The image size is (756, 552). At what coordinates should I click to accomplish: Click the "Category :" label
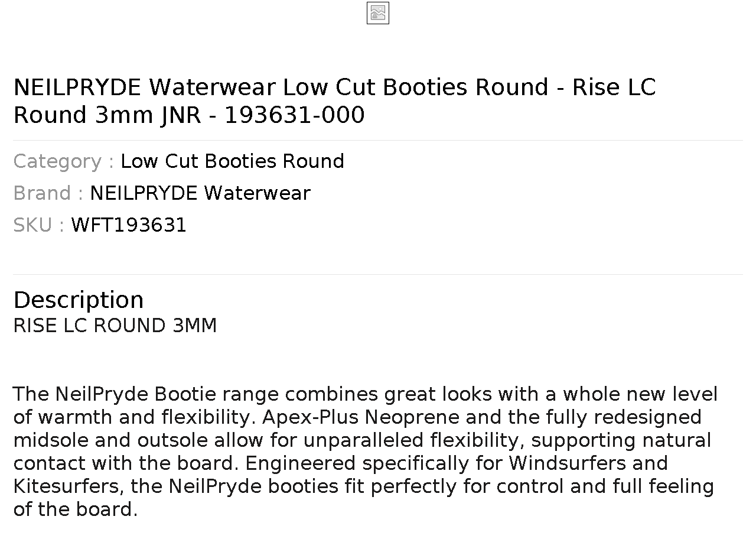[64, 161]
